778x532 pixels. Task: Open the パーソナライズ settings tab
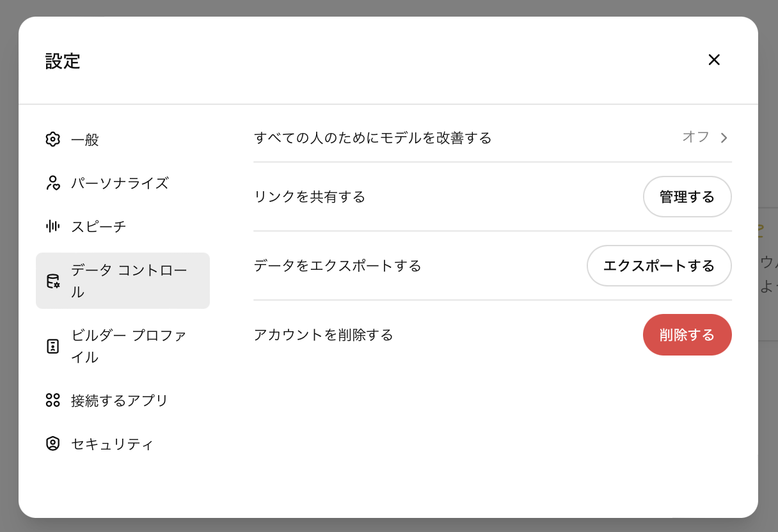120,183
